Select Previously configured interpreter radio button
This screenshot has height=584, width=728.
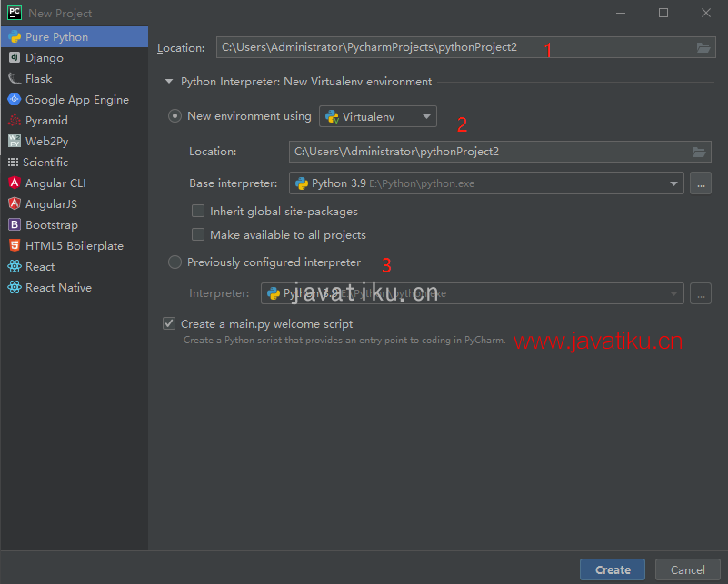click(175, 262)
